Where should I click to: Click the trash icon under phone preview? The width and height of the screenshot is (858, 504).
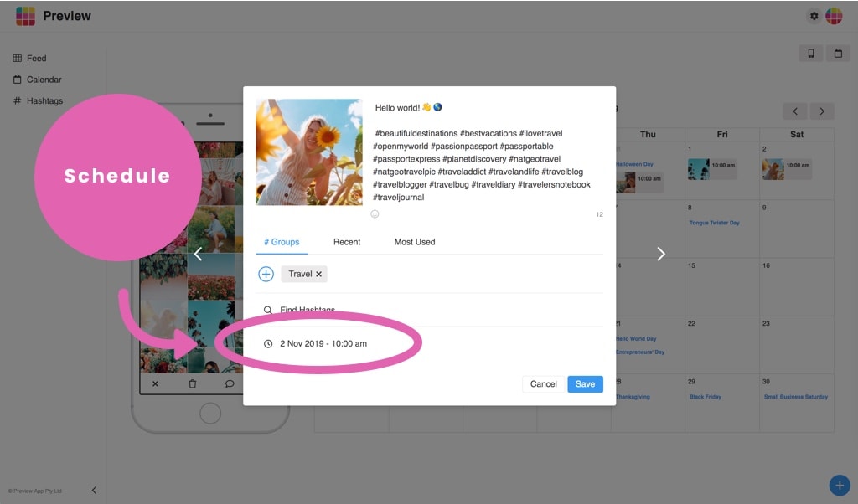[x=193, y=383]
